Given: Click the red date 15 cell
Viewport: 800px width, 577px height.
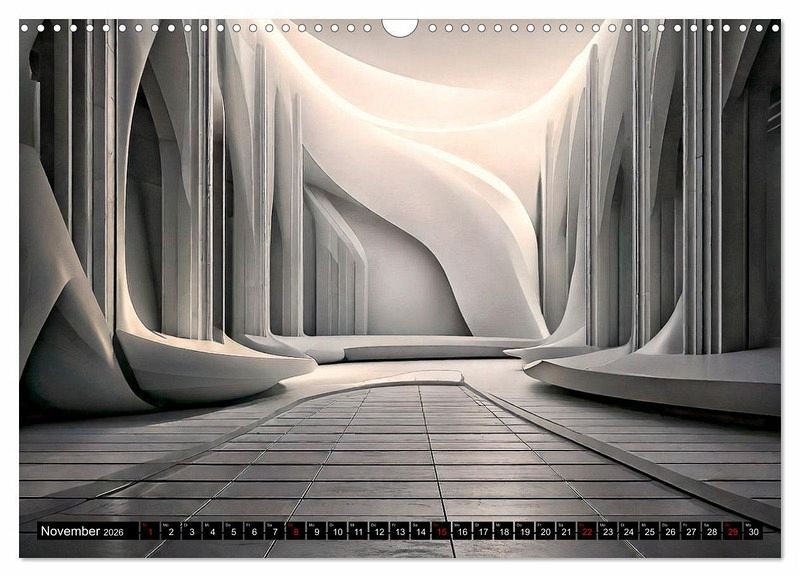Looking at the screenshot, I should (x=441, y=532).
